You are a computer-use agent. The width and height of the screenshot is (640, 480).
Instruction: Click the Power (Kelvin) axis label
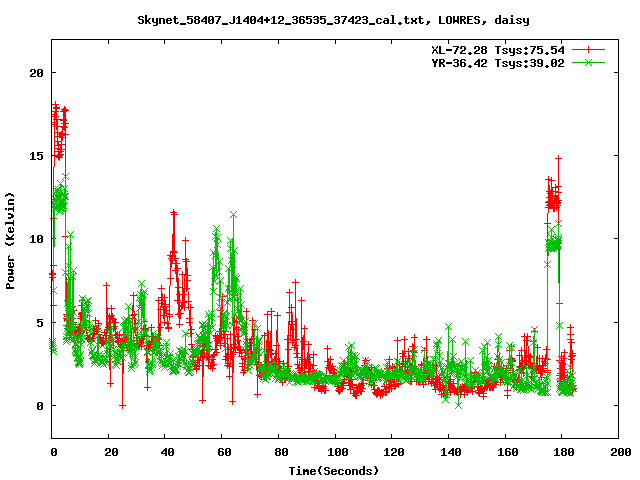click(10, 241)
